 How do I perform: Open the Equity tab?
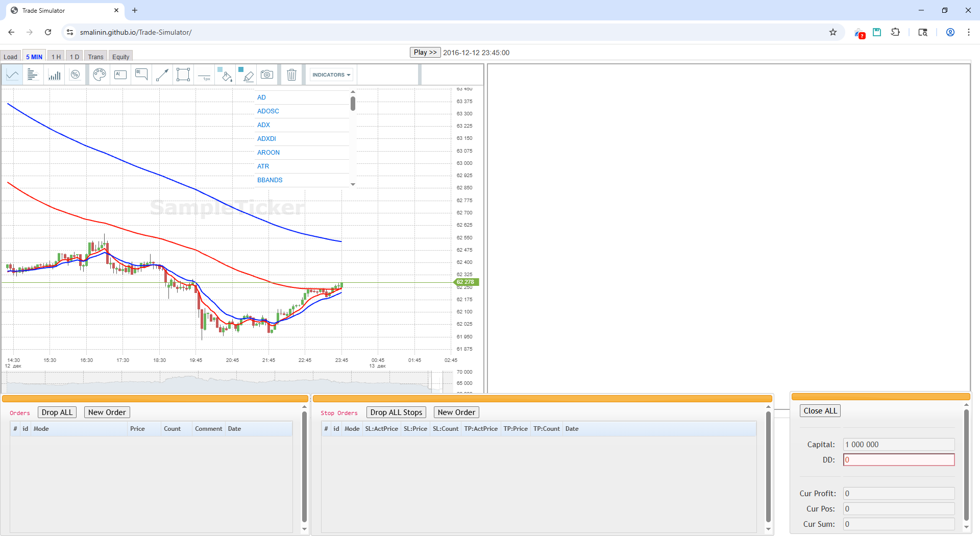pos(120,56)
